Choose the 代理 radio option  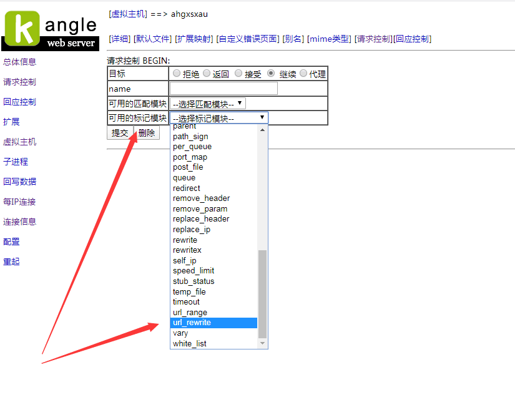[x=303, y=74]
